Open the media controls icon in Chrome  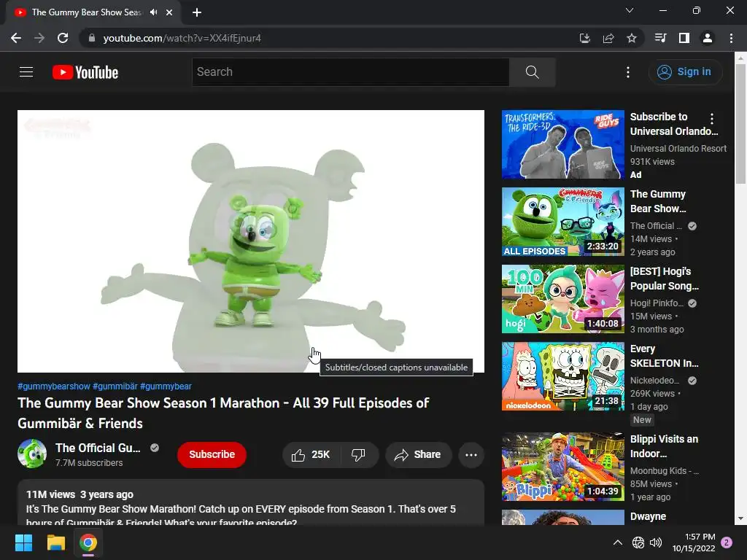point(660,38)
